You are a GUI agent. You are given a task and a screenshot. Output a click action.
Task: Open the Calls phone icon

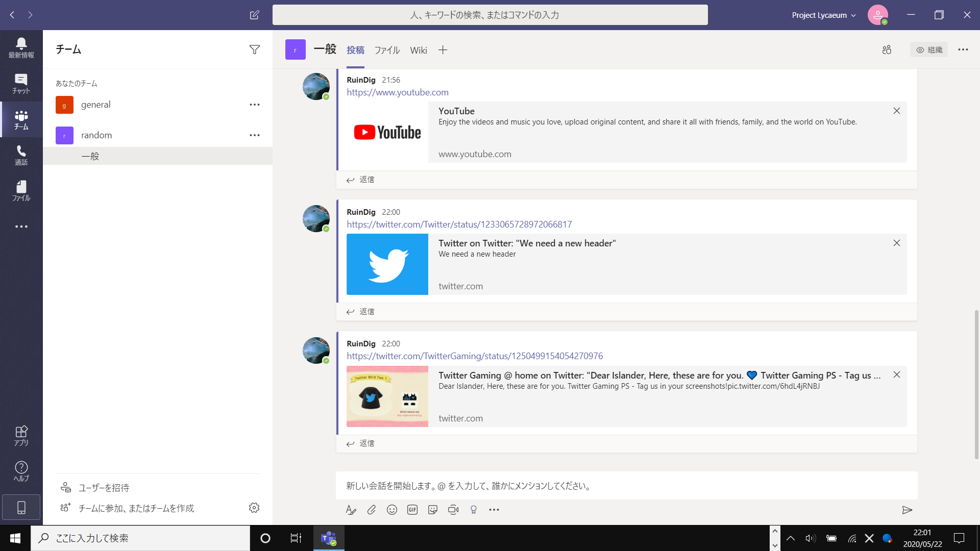pyautogui.click(x=21, y=155)
